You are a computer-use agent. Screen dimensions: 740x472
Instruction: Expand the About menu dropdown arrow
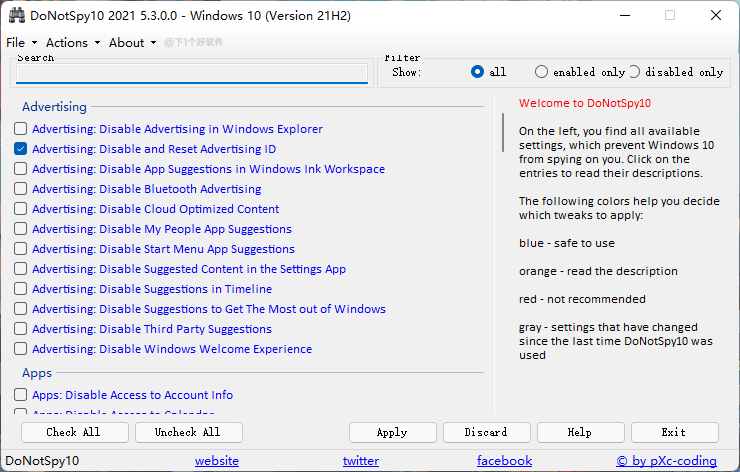click(153, 43)
